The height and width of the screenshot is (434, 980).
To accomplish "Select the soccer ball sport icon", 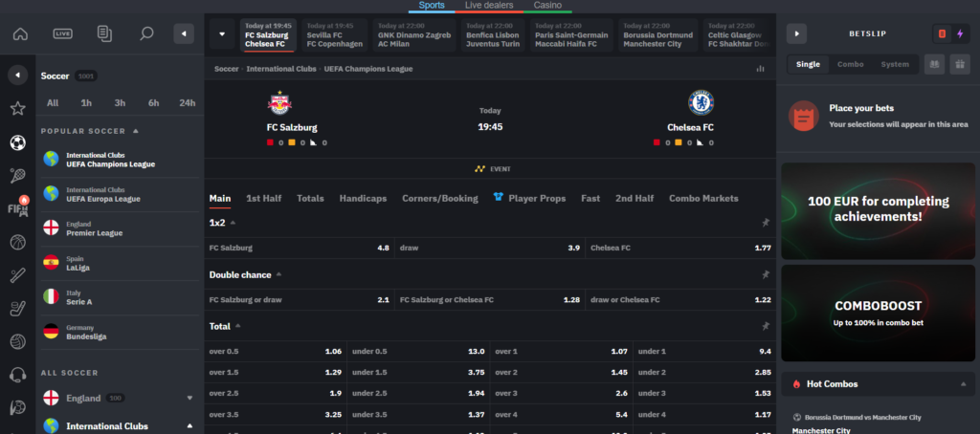I will (17, 142).
